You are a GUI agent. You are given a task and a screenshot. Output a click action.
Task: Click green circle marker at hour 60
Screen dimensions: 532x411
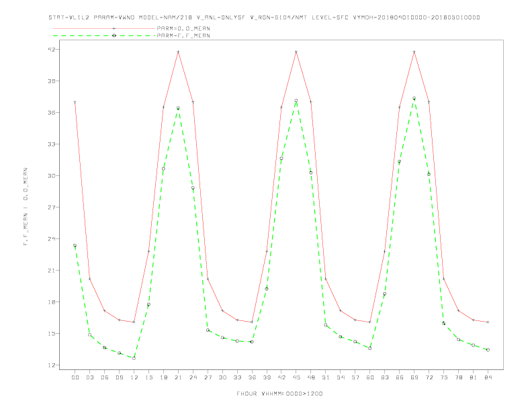point(370,349)
